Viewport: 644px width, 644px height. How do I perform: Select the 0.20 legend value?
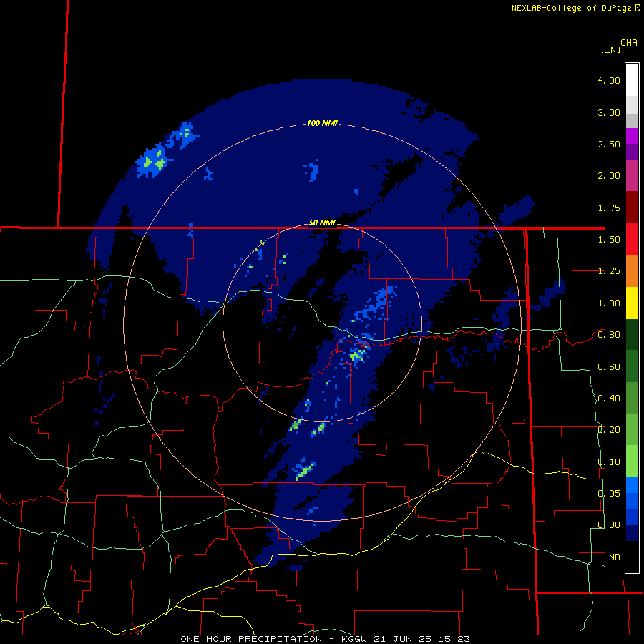(x=609, y=430)
